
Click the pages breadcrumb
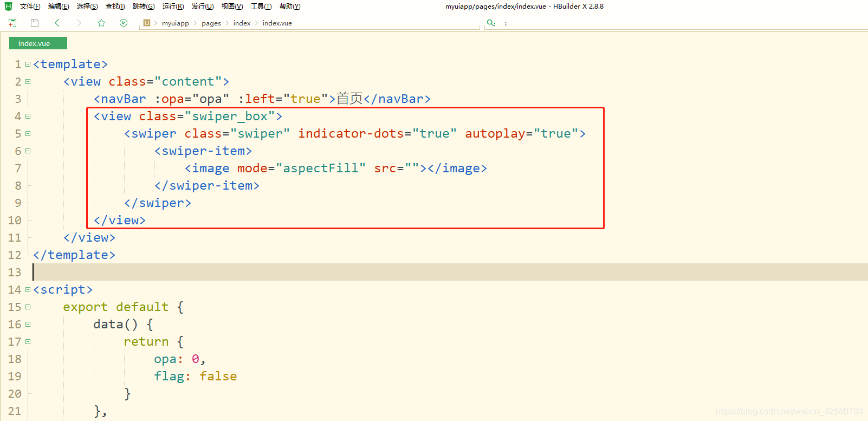211,23
